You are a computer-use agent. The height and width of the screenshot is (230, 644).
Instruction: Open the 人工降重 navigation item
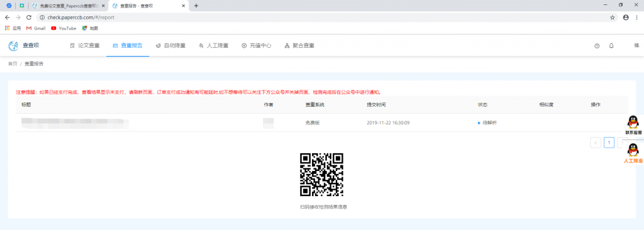(x=214, y=46)
